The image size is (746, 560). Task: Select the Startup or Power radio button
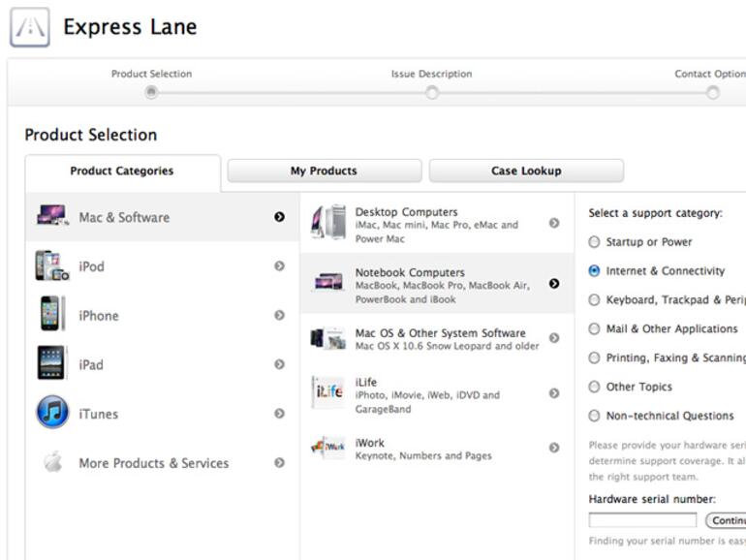[594, 242]
